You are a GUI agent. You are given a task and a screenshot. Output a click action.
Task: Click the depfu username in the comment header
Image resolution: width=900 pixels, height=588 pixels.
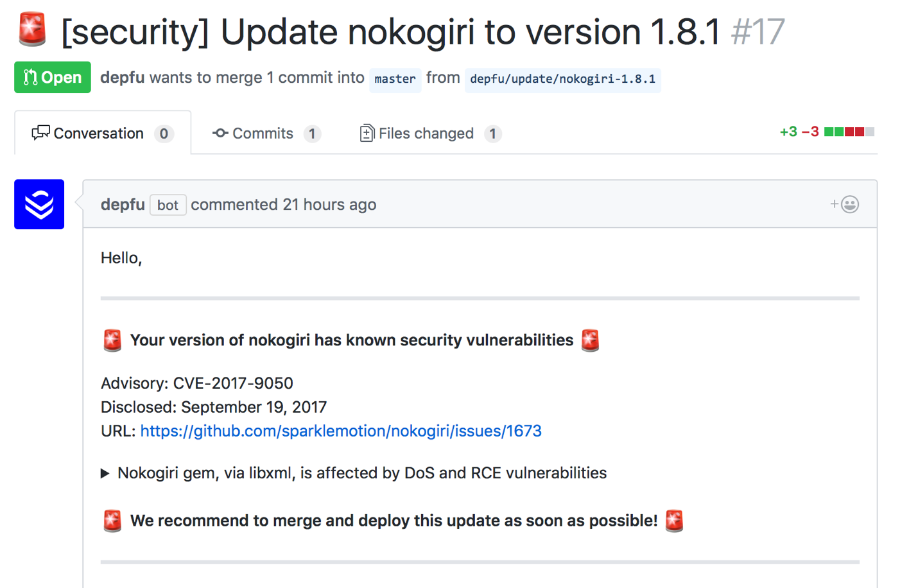[x=123, y=205]
